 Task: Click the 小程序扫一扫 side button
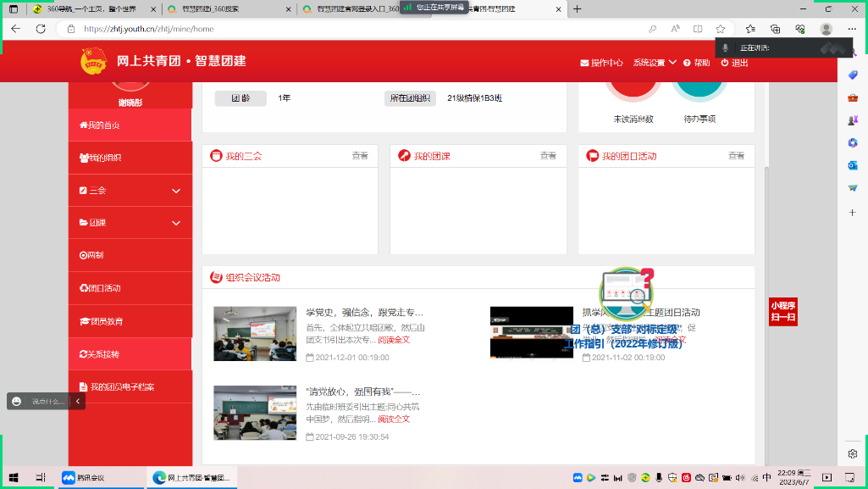pyautogui.click(x=782, y=311)
